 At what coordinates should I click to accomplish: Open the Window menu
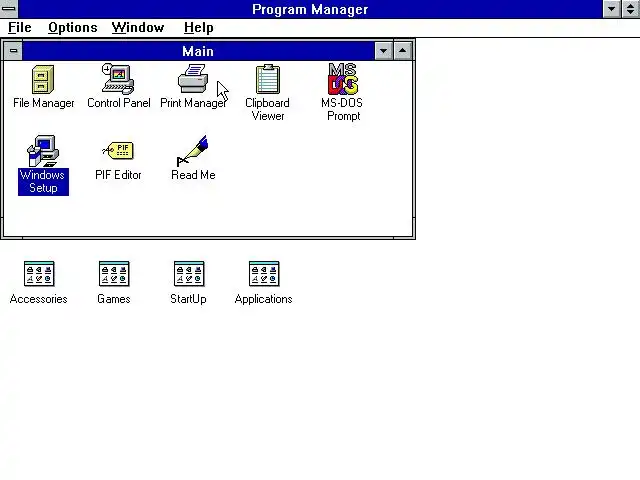pyautogui.click(x=138, y=28)
